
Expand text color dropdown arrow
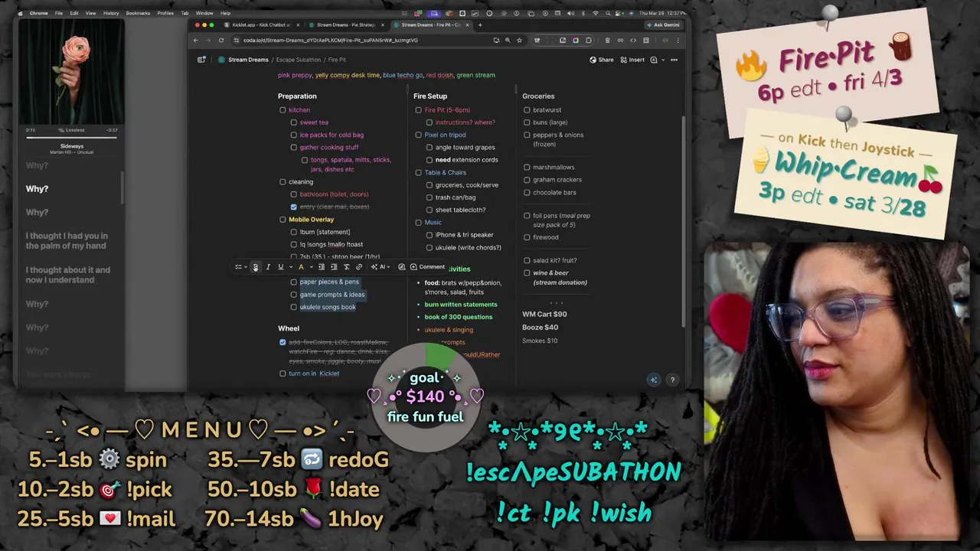311,267
